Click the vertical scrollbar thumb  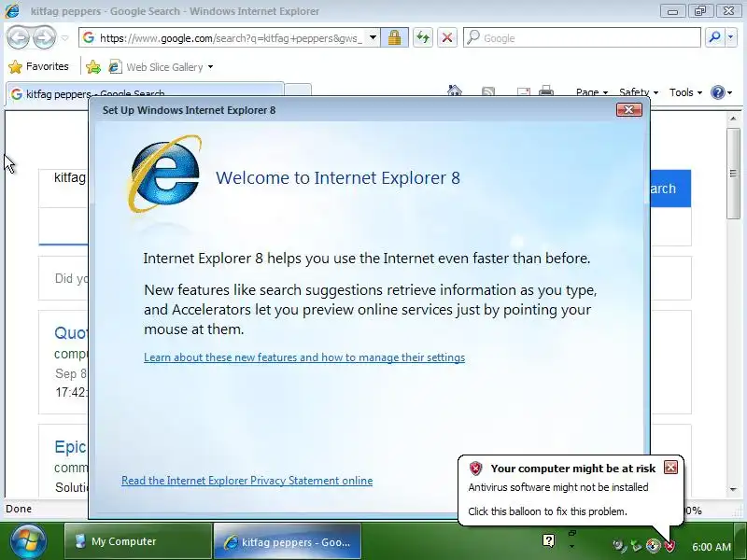pyautogui.click(x=733, y=174)
